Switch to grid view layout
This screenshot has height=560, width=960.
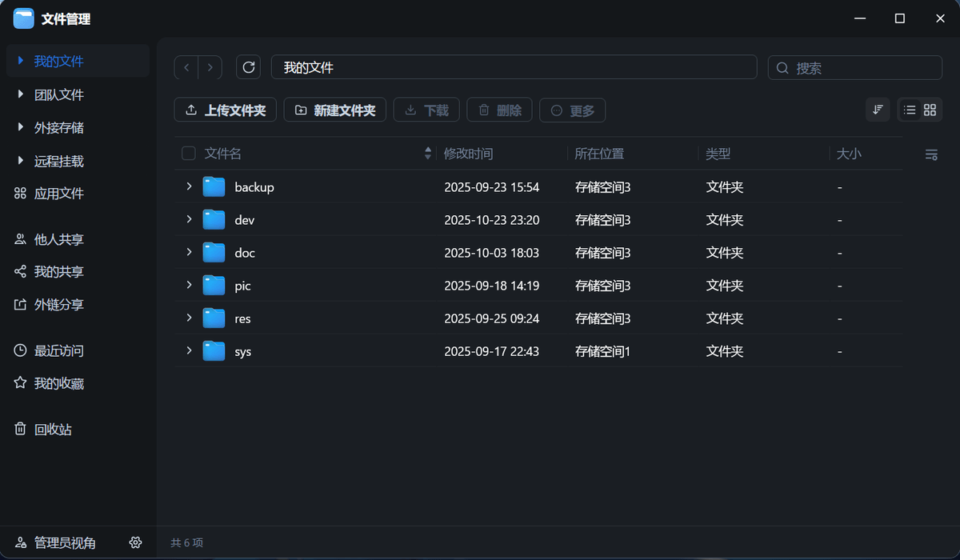click(x=930, y=110)
